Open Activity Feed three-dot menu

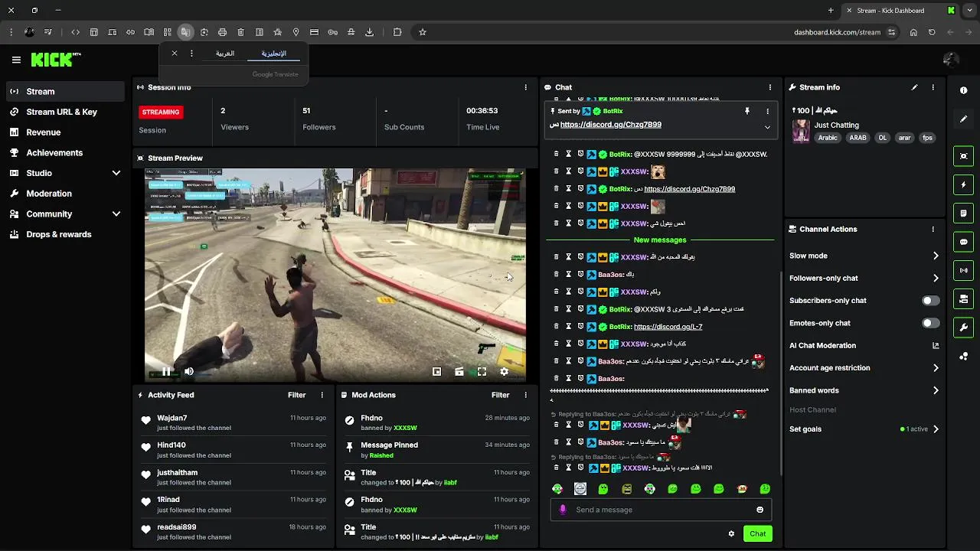click(x=322, y=395)
